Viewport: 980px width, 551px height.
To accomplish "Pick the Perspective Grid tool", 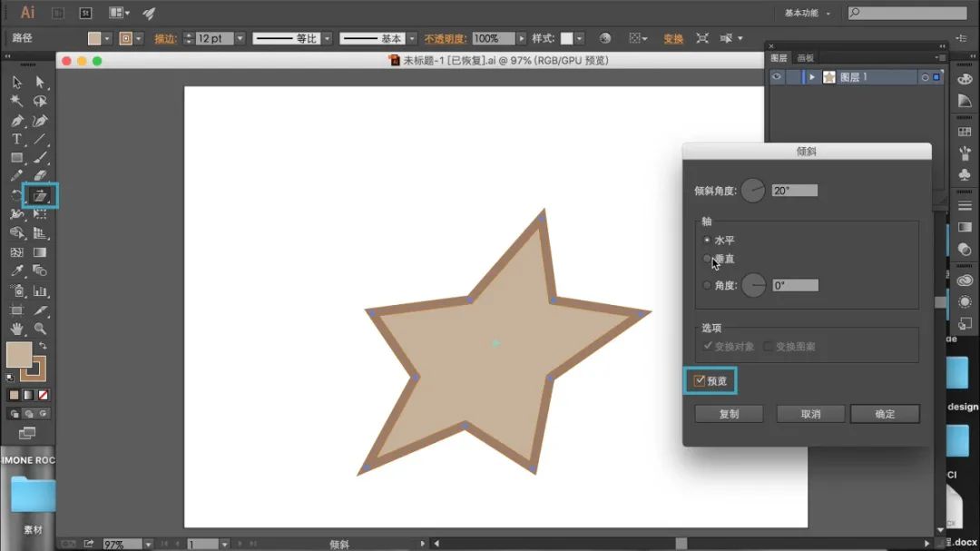I will click(x=40, y=232).
